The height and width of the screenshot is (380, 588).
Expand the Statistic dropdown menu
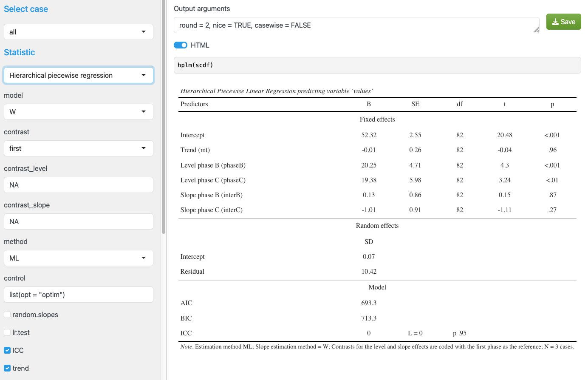[78, 75]
